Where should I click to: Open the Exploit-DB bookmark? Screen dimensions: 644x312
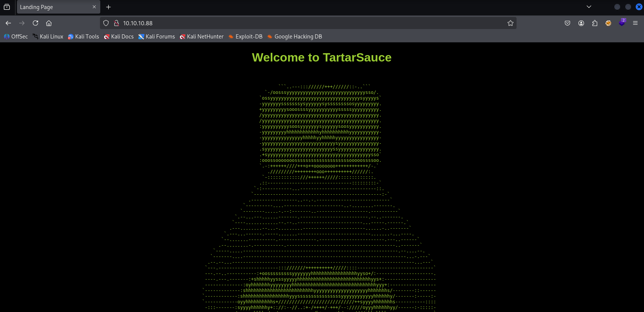point(245,37)
